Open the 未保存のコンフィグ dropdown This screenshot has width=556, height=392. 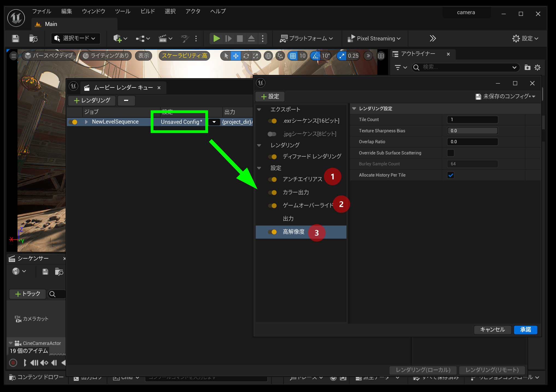coord(505,96)
